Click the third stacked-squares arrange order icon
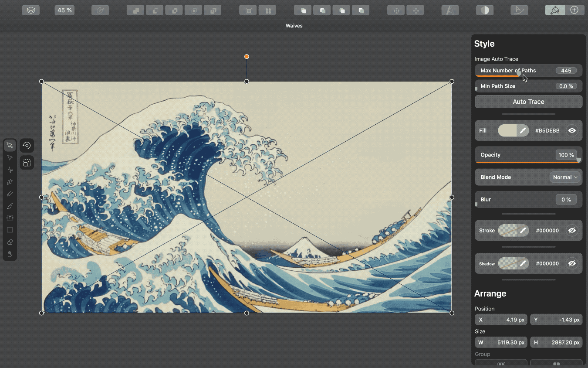This screenshot has width=588, height=368. click(x=341, y=10)
